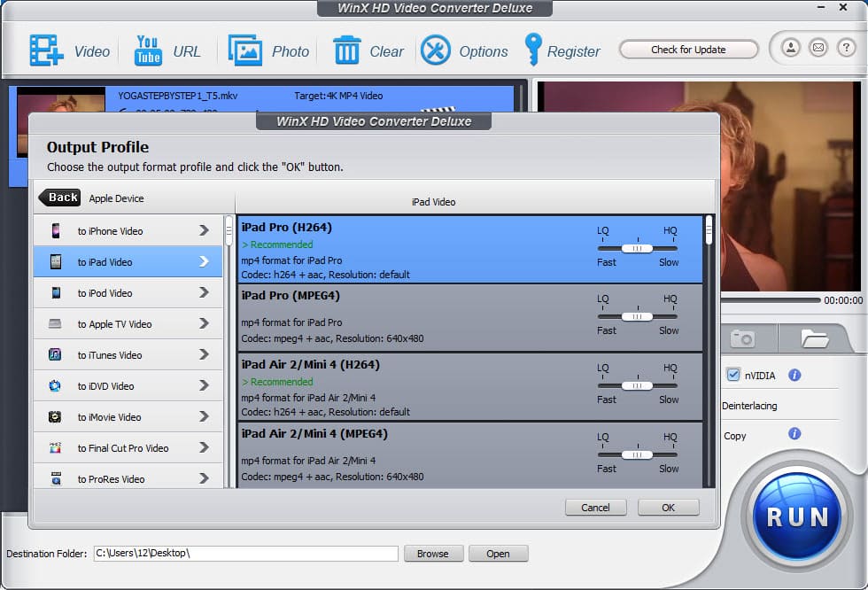
Task: Select the iPad Pro (H264) profile
Action: coord(470,250)
